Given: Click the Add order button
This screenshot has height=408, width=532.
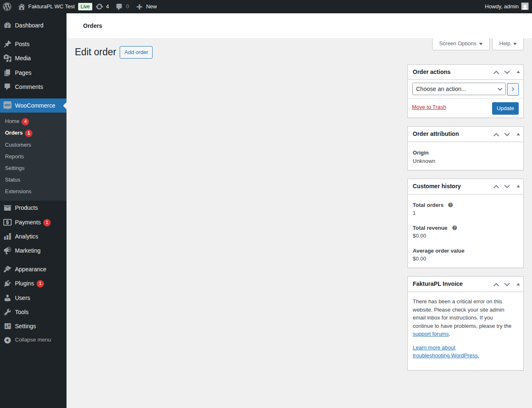Looking at the screenshot, I should [136, 52].
